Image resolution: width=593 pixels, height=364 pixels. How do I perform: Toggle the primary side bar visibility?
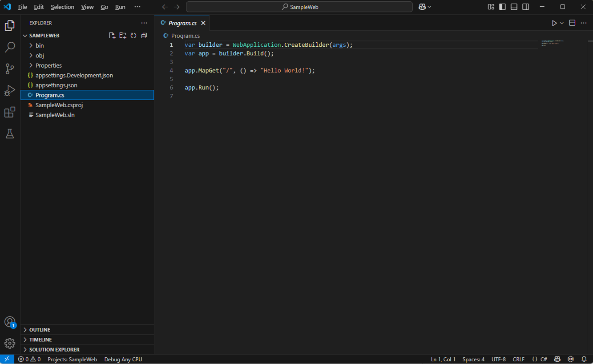(x=502, y=7)
